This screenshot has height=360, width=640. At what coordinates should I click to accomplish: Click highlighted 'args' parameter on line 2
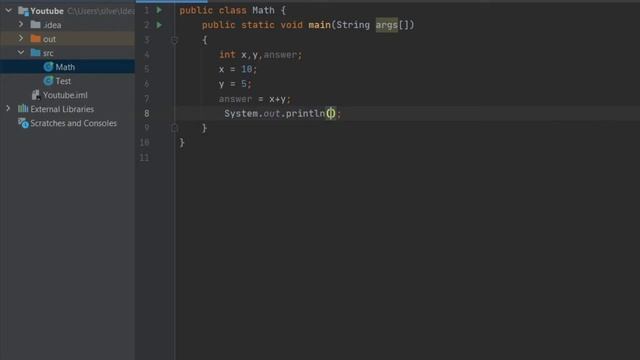pos(387,25)
